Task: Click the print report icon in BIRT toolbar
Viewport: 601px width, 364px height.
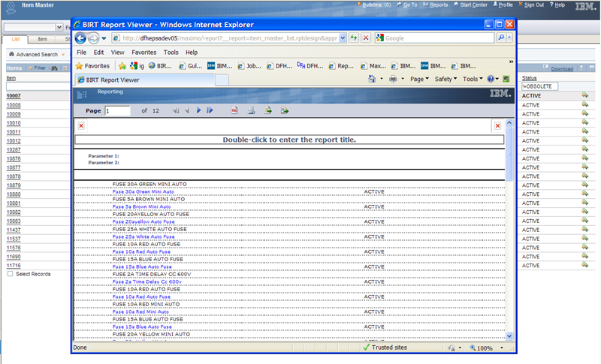Action: (x=251, y=110)
